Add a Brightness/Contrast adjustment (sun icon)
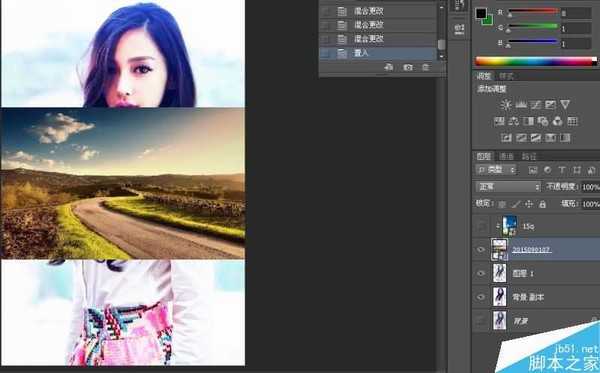The image size is (600, 373). [506, 104]
